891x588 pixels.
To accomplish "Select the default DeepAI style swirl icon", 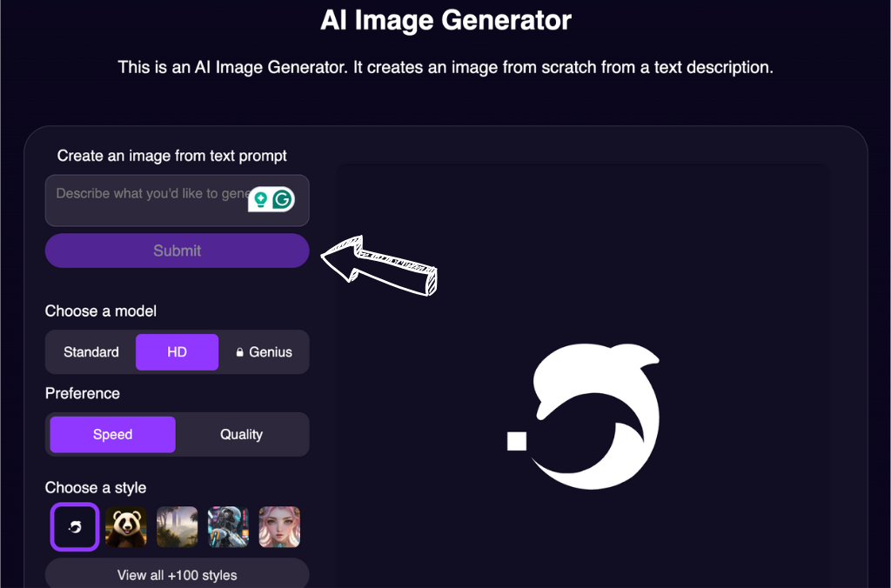I will point(74,527).
